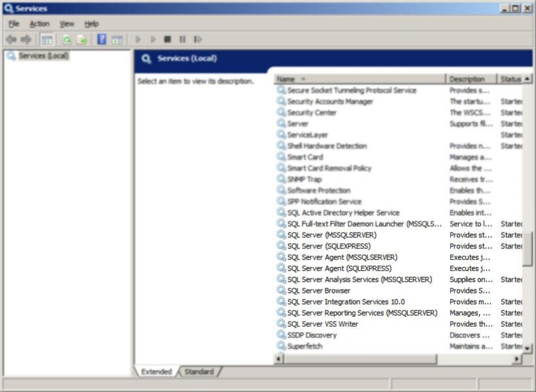Select the SQL Server Browser service

pos(318,291)
